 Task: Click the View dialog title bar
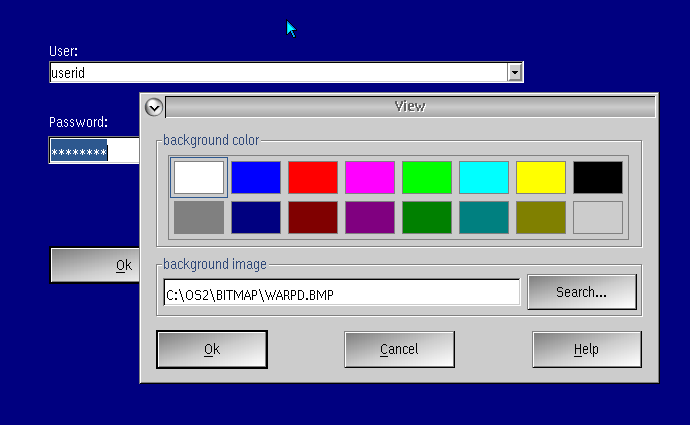tap(410, 106)
